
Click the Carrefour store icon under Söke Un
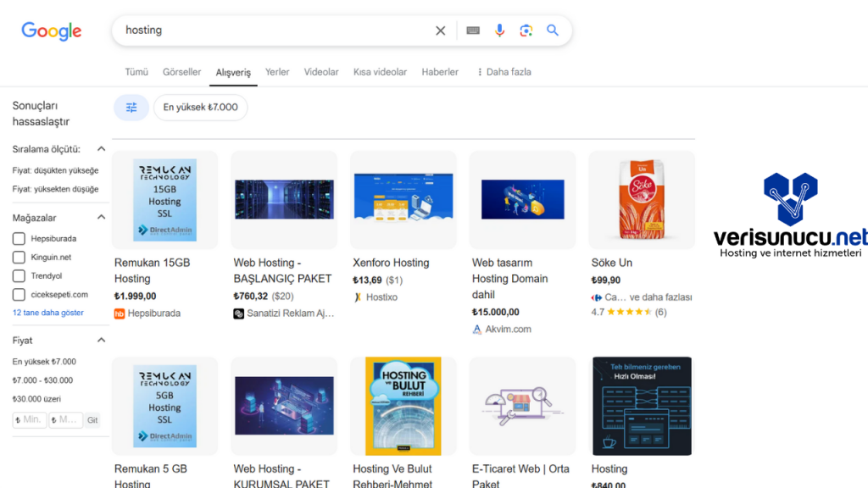[x=596, y=297]
